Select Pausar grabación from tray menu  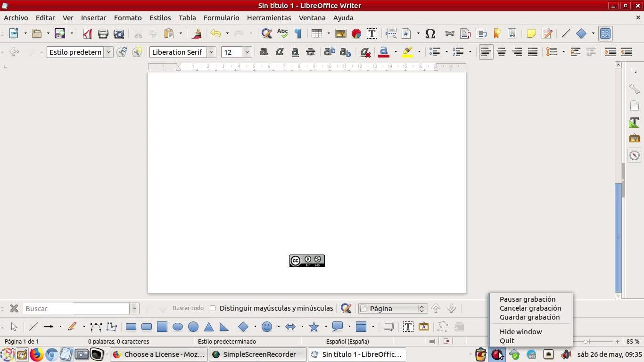point(527,299)
